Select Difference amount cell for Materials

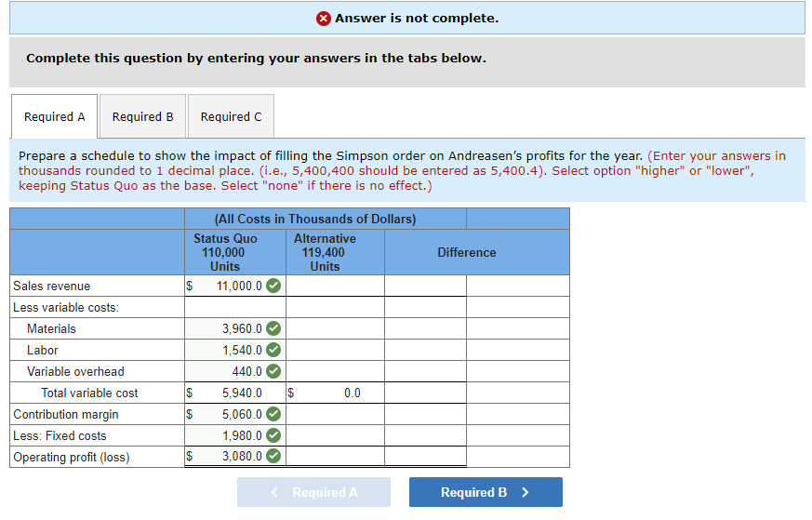(x=425, y=328)
